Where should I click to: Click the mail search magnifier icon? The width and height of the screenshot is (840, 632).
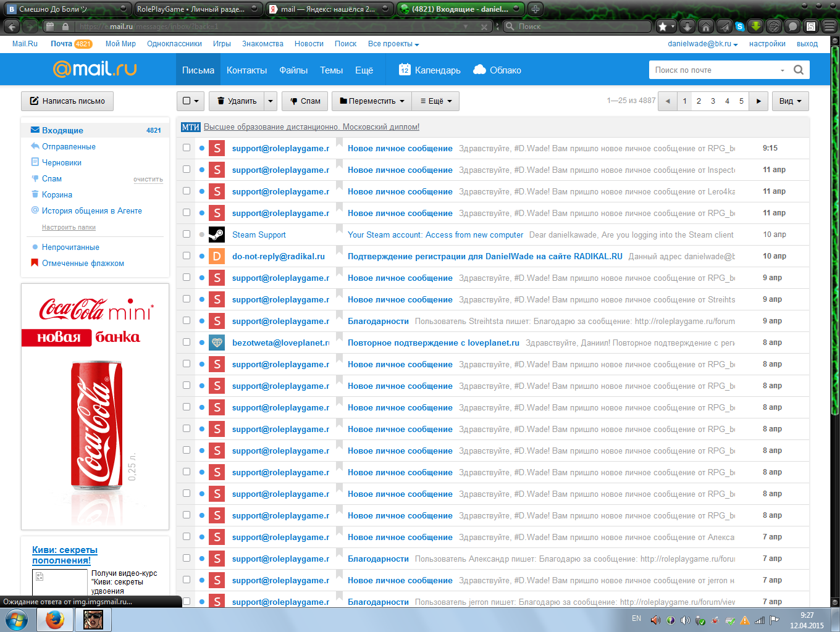[799, 70]
